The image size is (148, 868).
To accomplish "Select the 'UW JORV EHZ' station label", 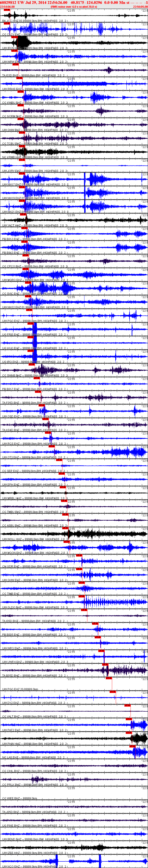I will 11,171.
